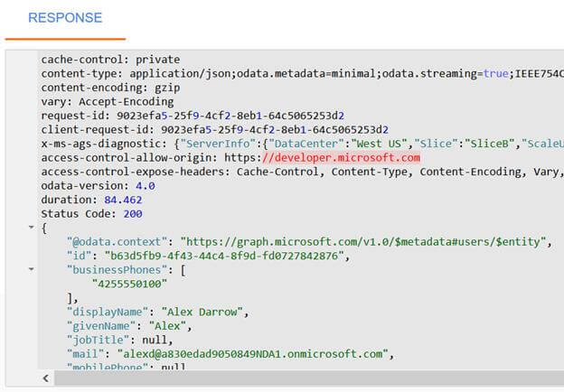Screen dimensions: 564x392
Task: Click the duration value 84.462
Action: click(x=120, y=199)
